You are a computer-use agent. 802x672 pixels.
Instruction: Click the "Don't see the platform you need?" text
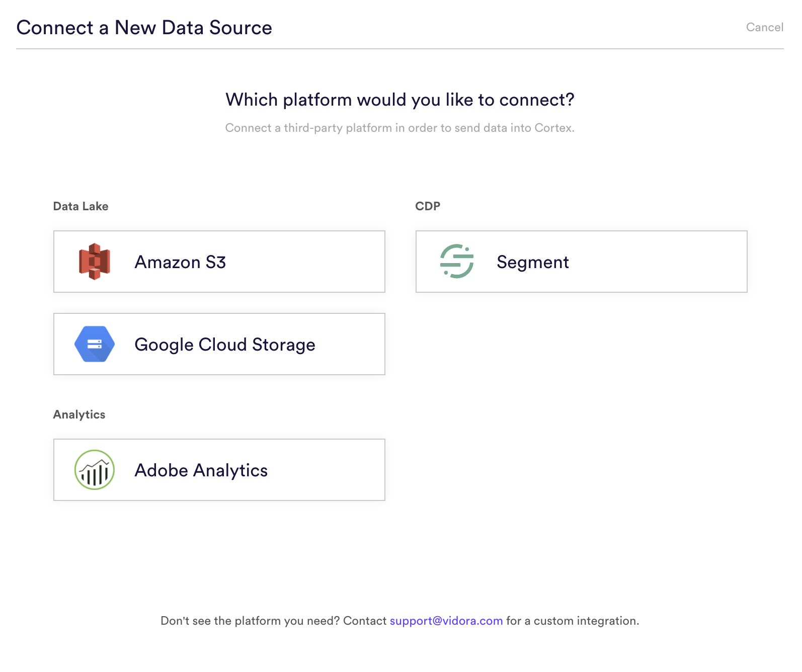[x=251, y=621]
